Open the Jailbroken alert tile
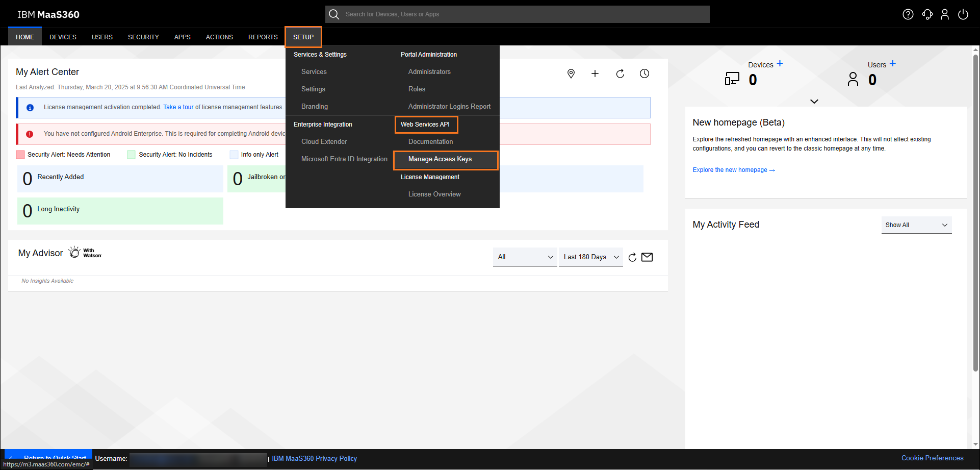 click(x=256, y=179)
